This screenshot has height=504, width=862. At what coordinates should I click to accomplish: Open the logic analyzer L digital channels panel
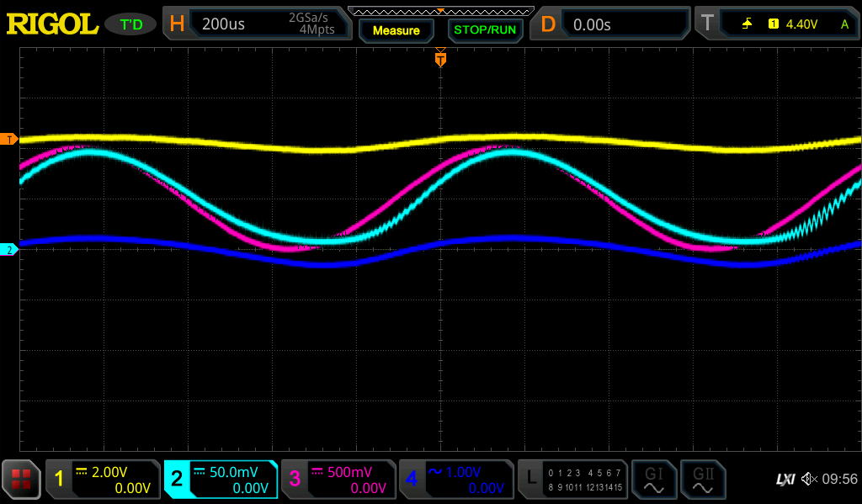coord(572,480)
